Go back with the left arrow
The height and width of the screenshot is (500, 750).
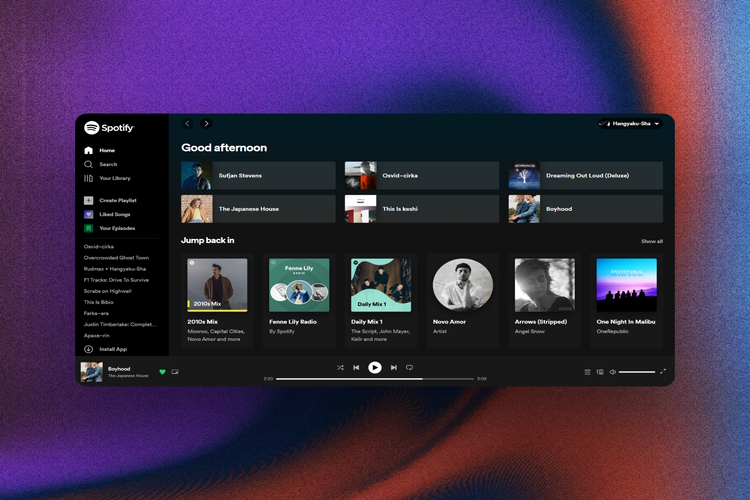coord(188,123)
